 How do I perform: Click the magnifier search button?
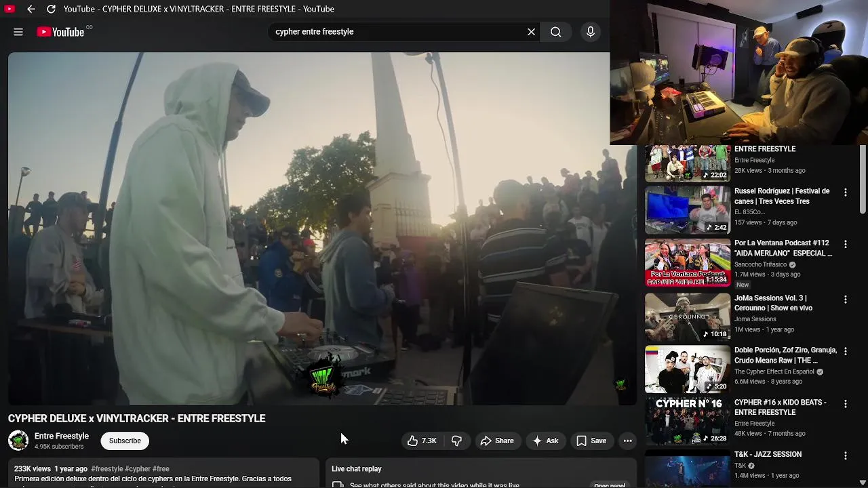click(x=556, y=32)
